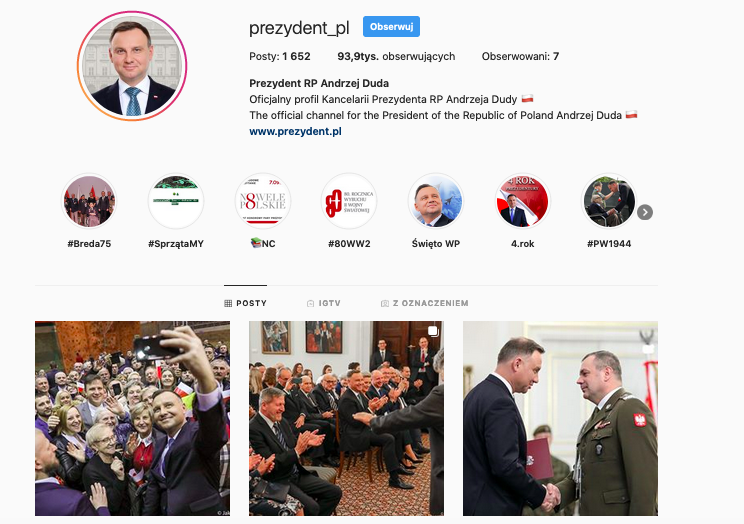Open the #Breda75 story highlight
The height and width of the screenshot is (524, 744).
tap(89, 201)
